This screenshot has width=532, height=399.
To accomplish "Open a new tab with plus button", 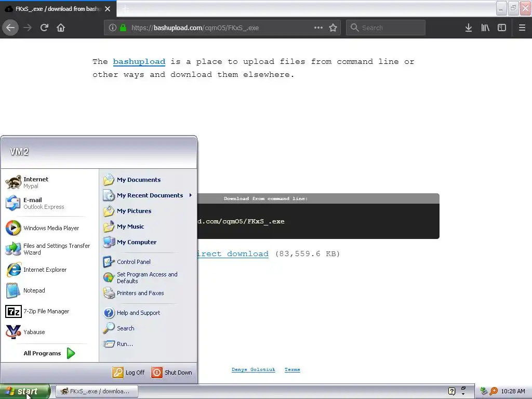I will tap(126, 9).
